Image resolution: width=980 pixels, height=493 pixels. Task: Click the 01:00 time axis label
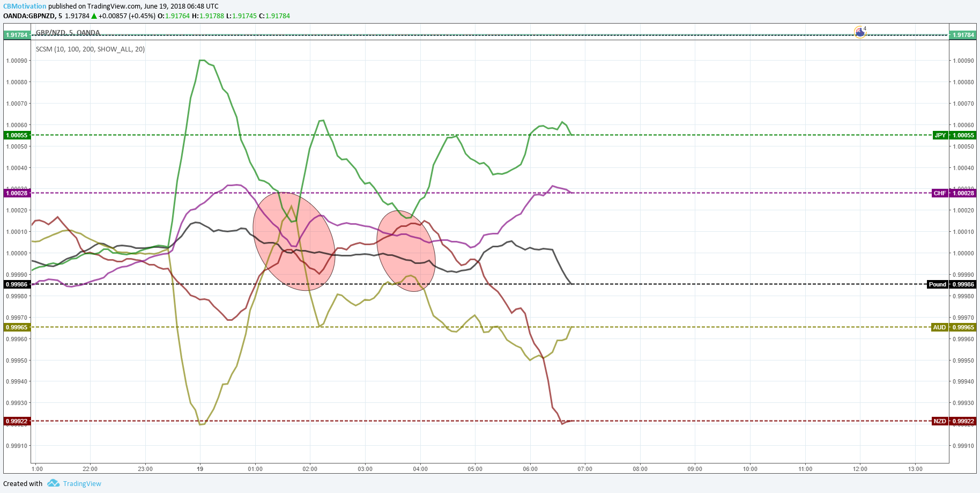(255, 469)
